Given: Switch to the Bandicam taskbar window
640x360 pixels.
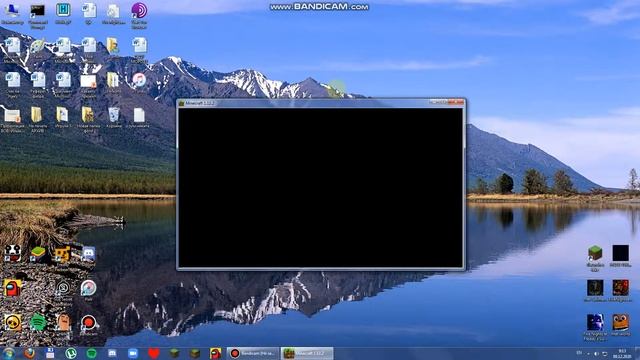Looking at the screenshot, I should 253,353.
